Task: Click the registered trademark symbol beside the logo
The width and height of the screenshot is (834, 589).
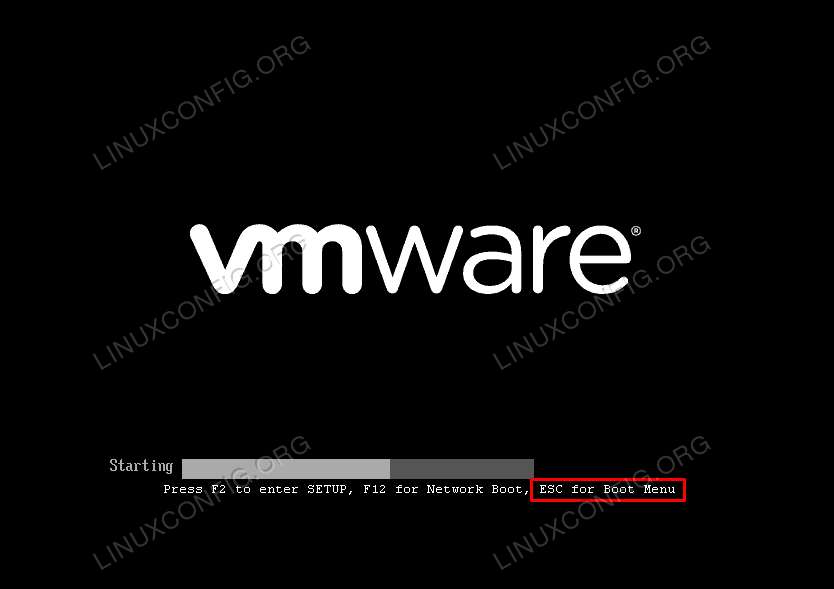Action: [636, 231]
